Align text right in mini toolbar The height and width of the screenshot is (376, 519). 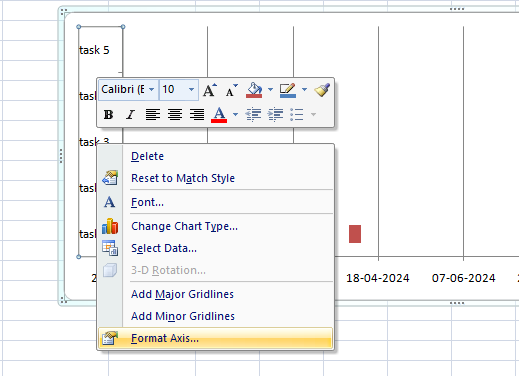pos(197,115)
